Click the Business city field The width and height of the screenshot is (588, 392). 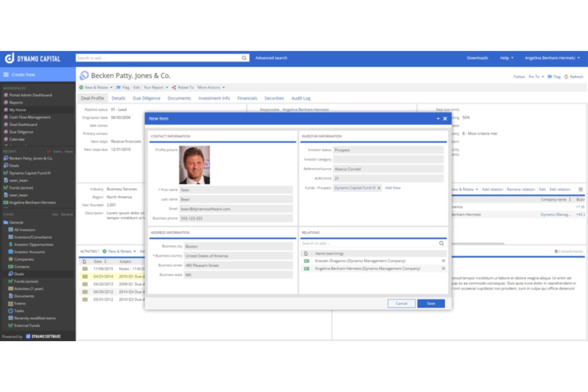pos(238,246)
